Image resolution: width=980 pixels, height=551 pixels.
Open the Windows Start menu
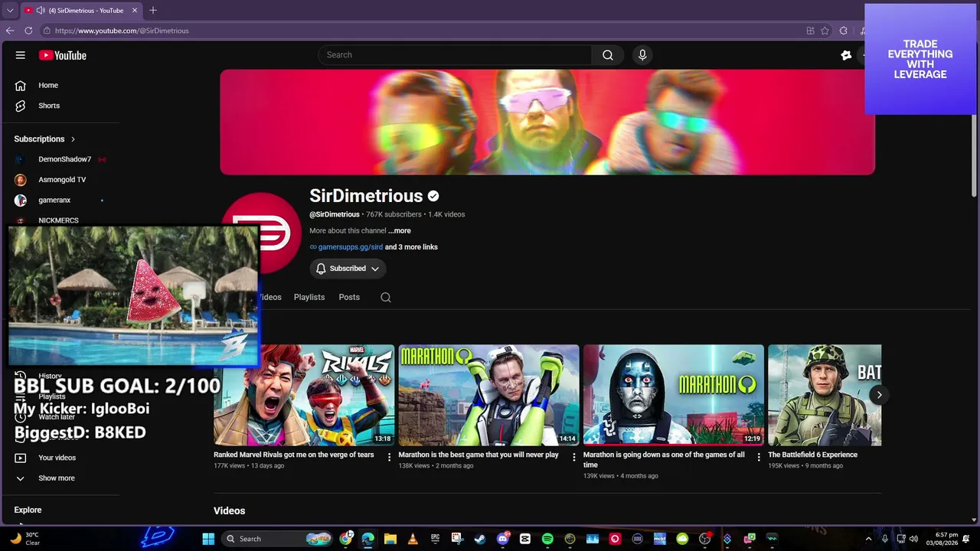(208, 539)
